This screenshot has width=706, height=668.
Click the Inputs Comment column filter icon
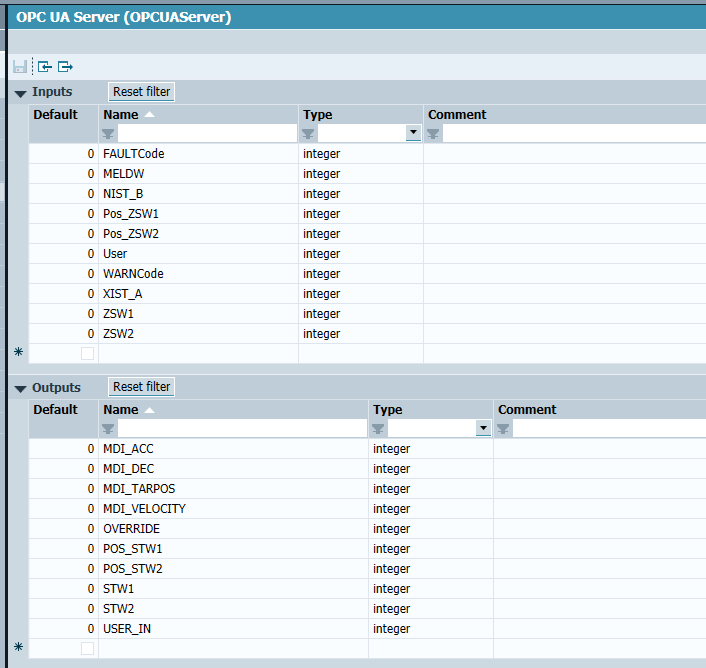pos(433,134)
